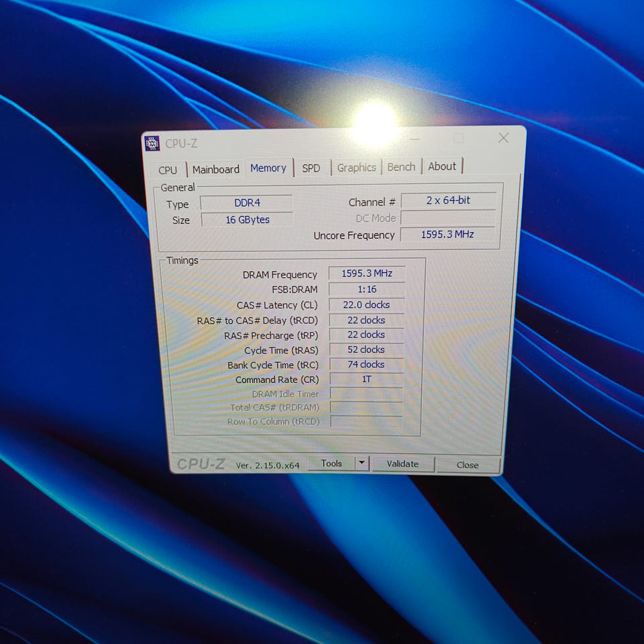Select the Memory tab
The height and width of the screenshot is (644, 644).
pyautogui.click(x=268, y=168)
